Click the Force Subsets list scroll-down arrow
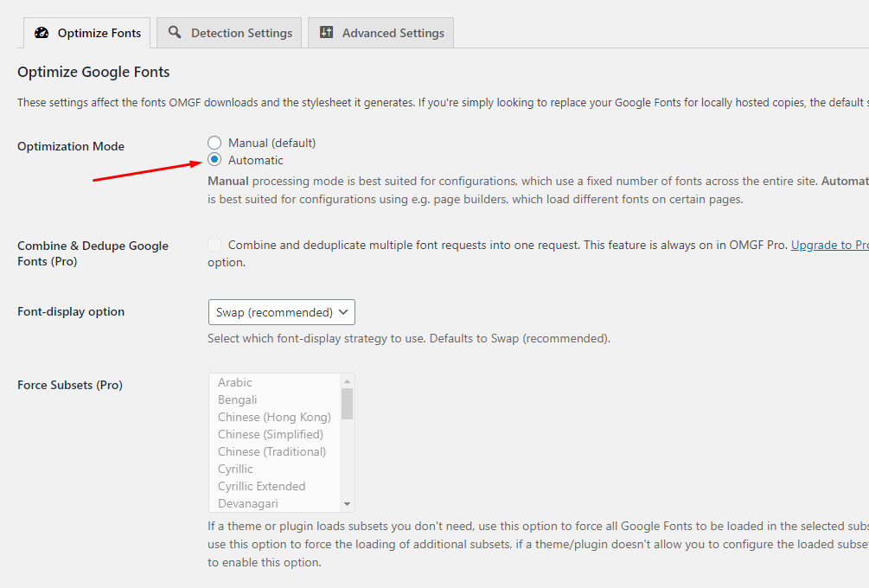 point(347,504)
